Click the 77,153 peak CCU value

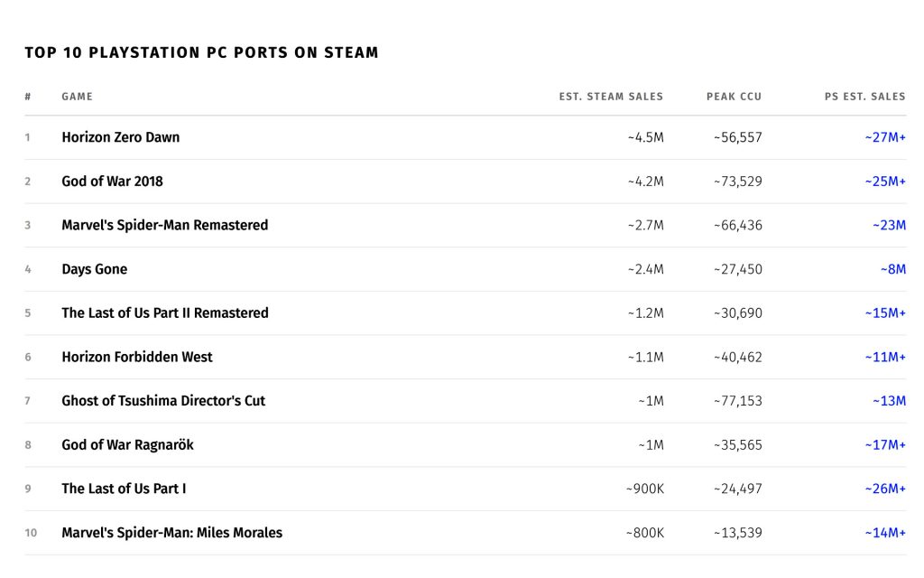coord(737,401)
